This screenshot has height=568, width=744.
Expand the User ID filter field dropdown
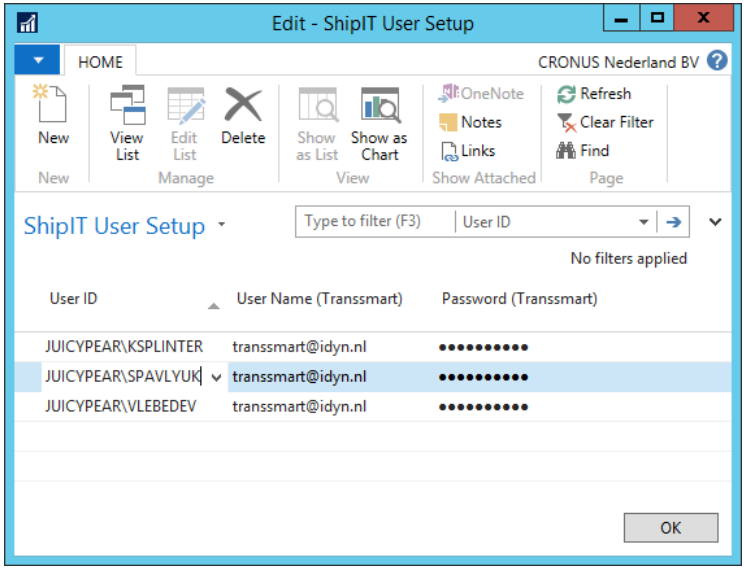click(x=643, y=222)
